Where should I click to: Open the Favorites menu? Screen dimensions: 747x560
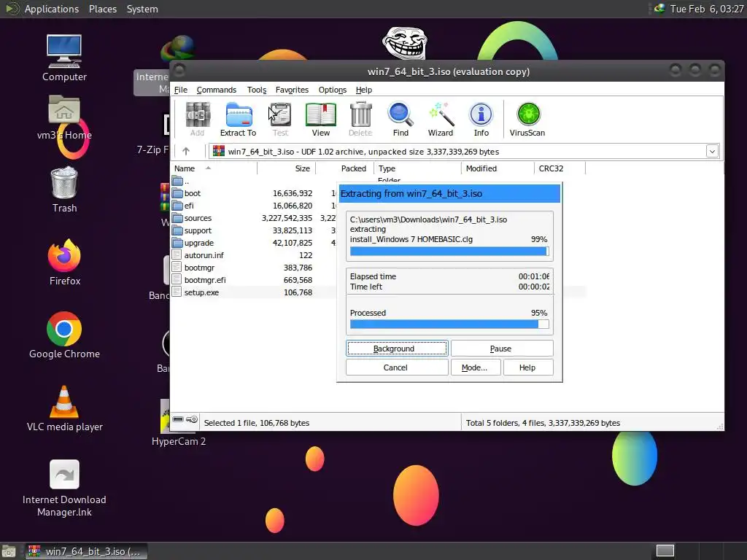coord(292,90)
